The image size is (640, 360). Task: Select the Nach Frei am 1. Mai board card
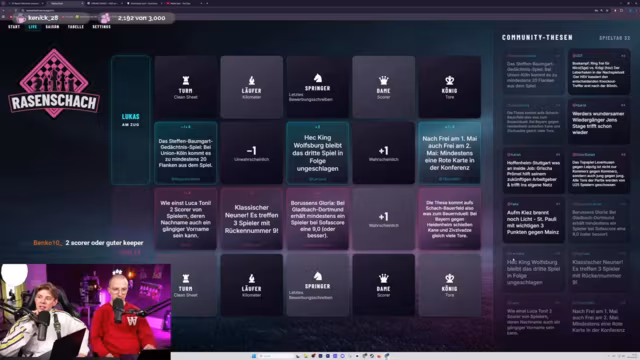coord(449,153)
